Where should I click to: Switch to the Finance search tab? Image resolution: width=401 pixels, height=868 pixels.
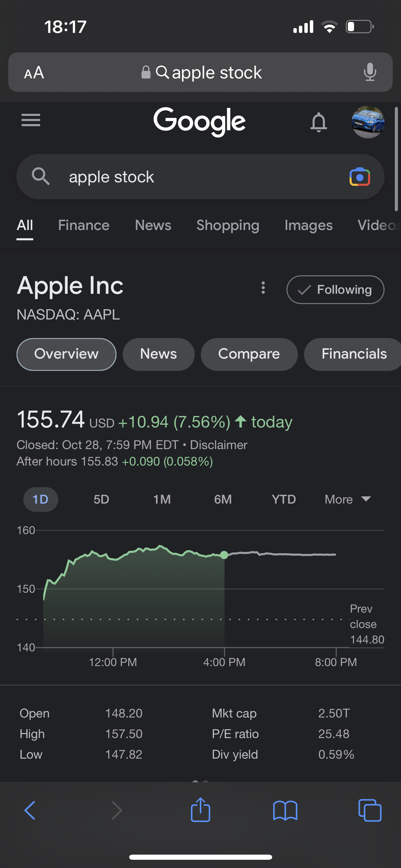(84, 225)
